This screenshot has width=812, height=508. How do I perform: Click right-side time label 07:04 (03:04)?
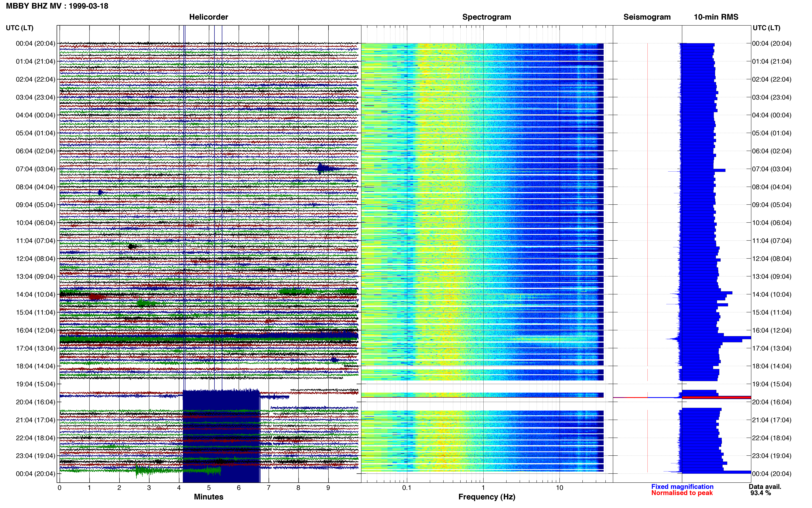(x=772, y=169)
